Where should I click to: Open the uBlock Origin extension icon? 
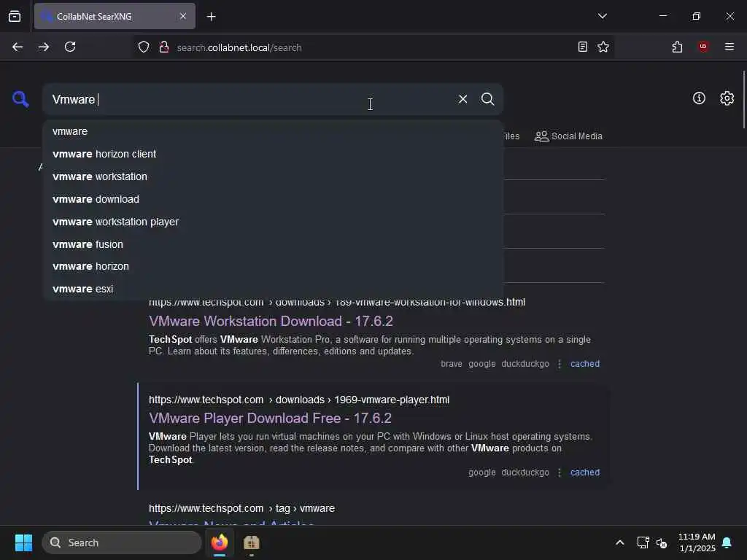(x=703, y=46)
